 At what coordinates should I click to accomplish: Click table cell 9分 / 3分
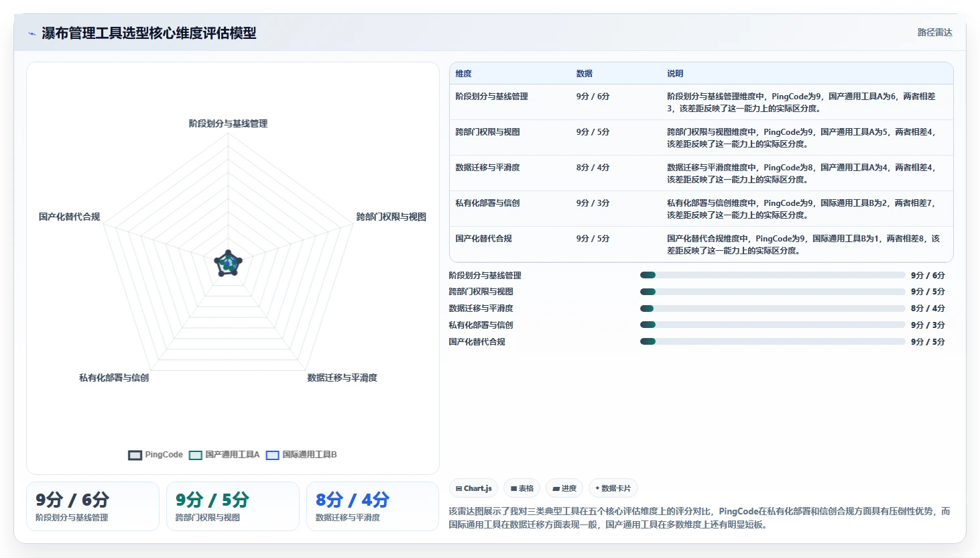pos(593,203)
